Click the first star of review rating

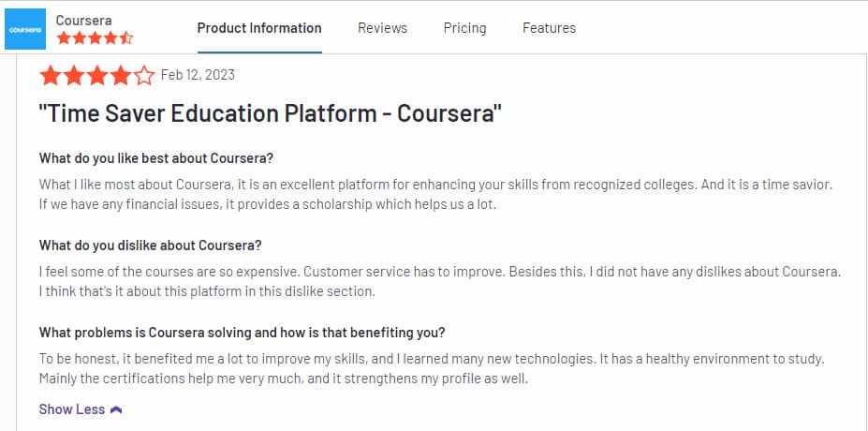click(51, 75)
